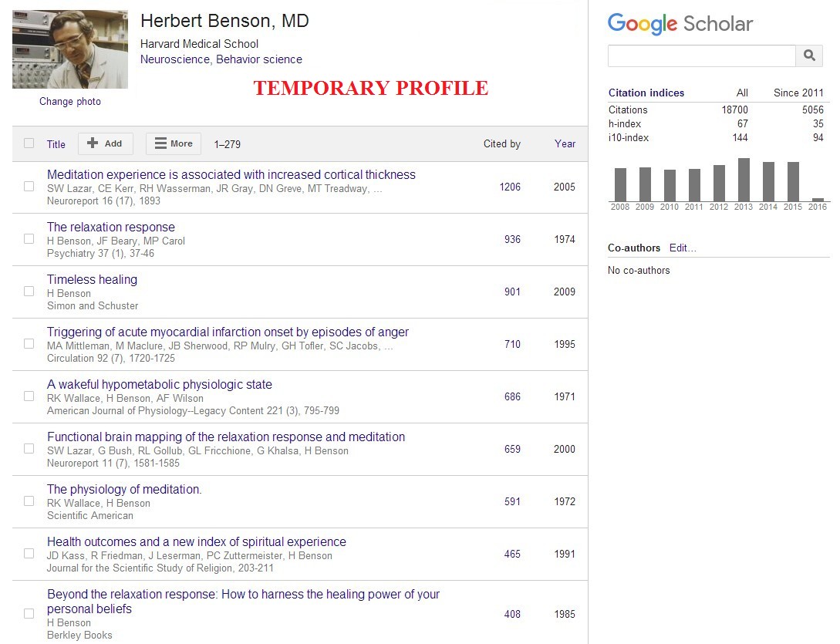
Task: Click the Scientific American source text
Action: coord(90,516)
